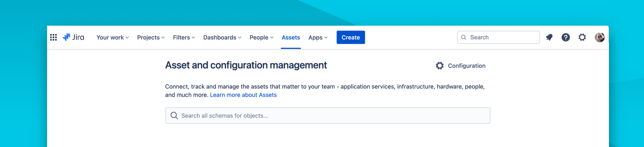644x147 pixels.
Task: Focus the Search all schemas for objects field
Action: click(x=328, y=115)
